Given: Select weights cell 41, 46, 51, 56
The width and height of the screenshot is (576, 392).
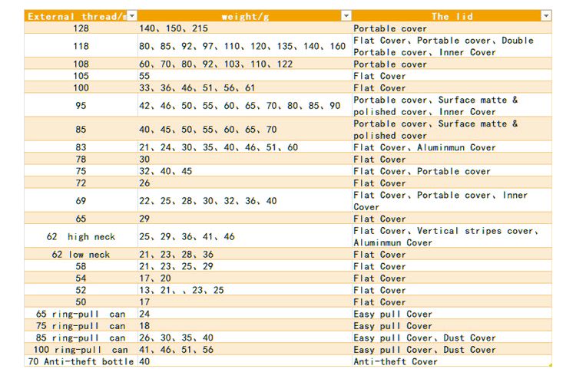Looking at the screenshot, I should click(176, 350).
